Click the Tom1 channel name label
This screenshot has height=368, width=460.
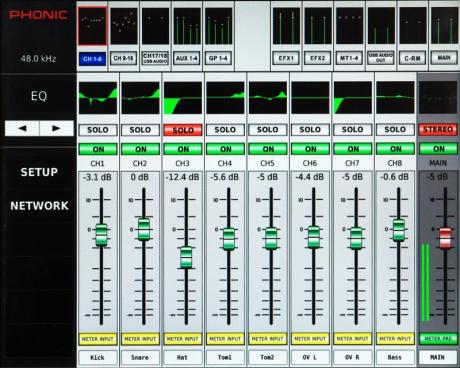[x=225, y=357]
